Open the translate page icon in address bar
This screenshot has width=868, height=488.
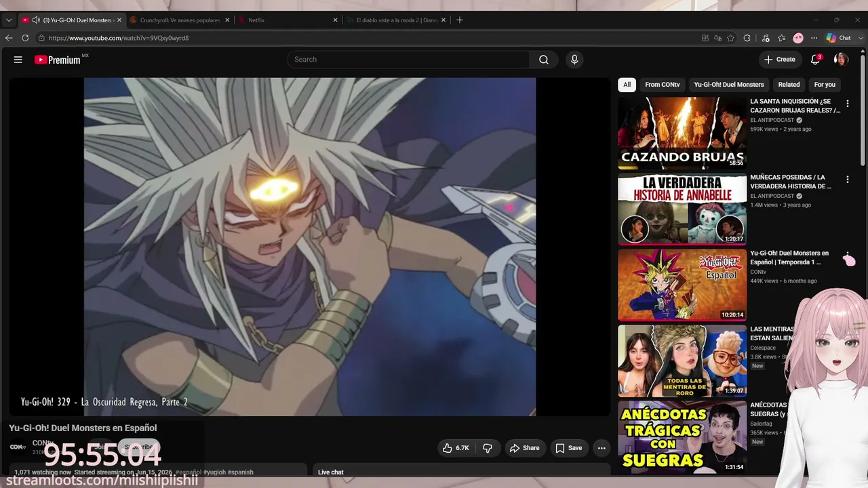pyautogui.click(x=717, y=38)
